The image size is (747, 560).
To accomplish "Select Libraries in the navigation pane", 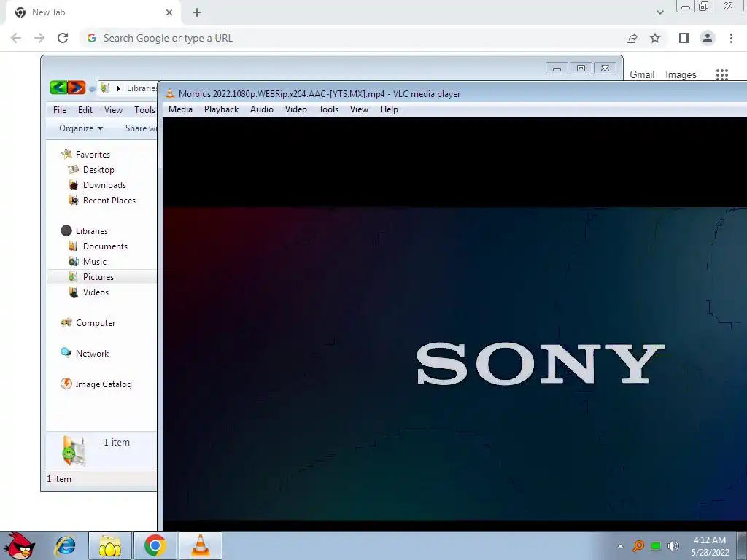I will pyautogui.click(x=91, y=231).
